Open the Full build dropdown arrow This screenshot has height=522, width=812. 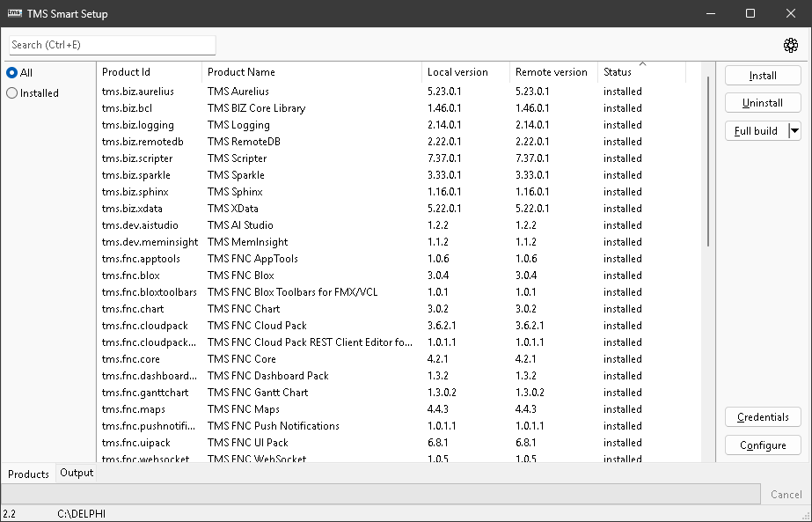794,131
